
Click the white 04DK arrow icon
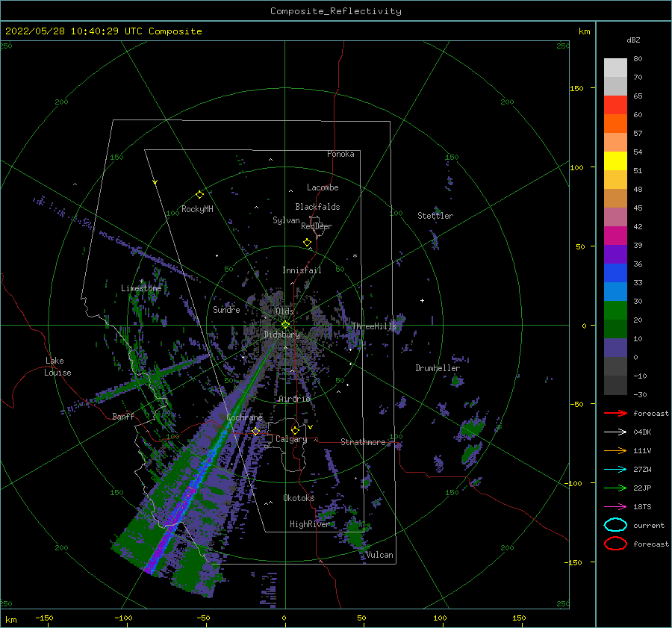615,432
